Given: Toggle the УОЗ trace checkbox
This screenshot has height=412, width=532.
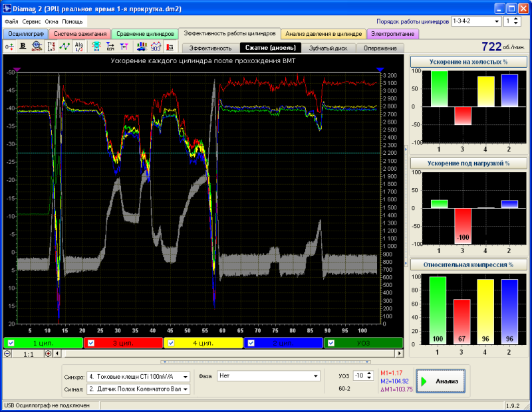Looking at the screenshot, I should 331,343.
